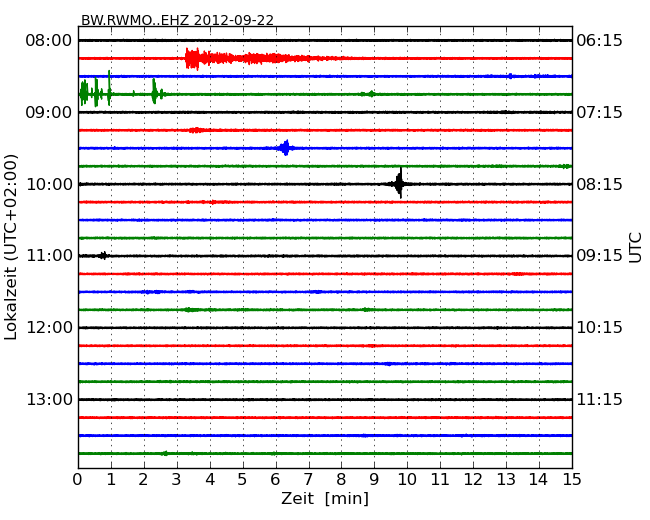This screenshot has height=520, width=650.
Task: Select x-axis tick label 8
Action: (341, 479)
